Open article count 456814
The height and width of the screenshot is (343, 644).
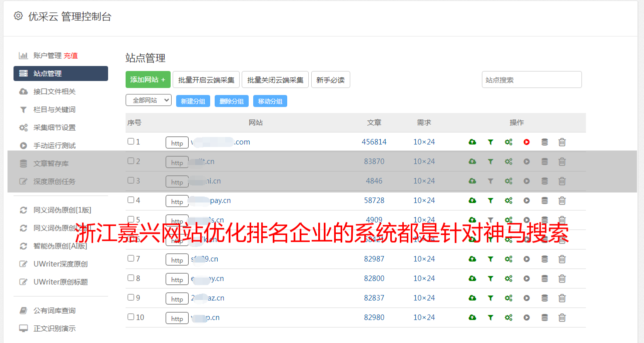click(374, 142)
